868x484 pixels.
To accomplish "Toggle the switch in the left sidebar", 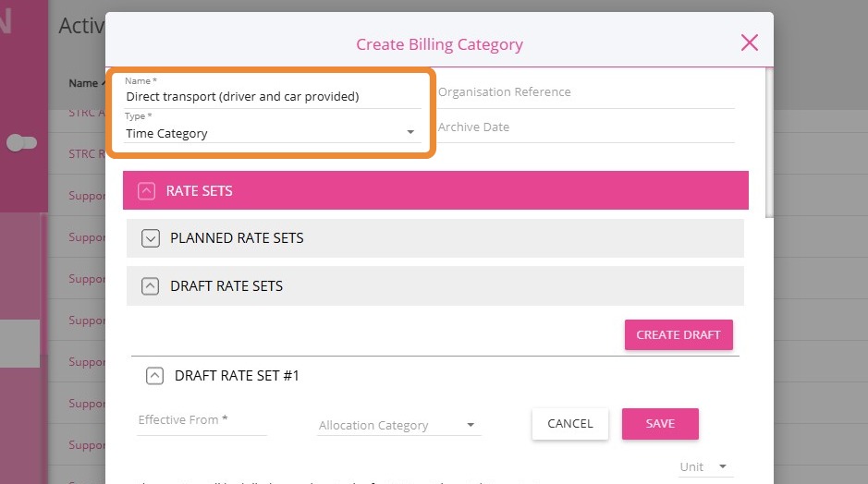I will [x=21, y=143].
